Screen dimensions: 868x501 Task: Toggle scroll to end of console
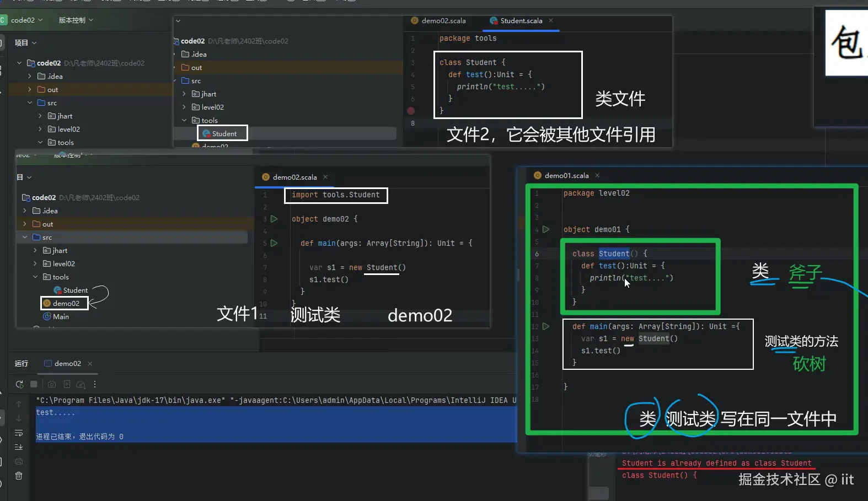(x=19, y=447)
